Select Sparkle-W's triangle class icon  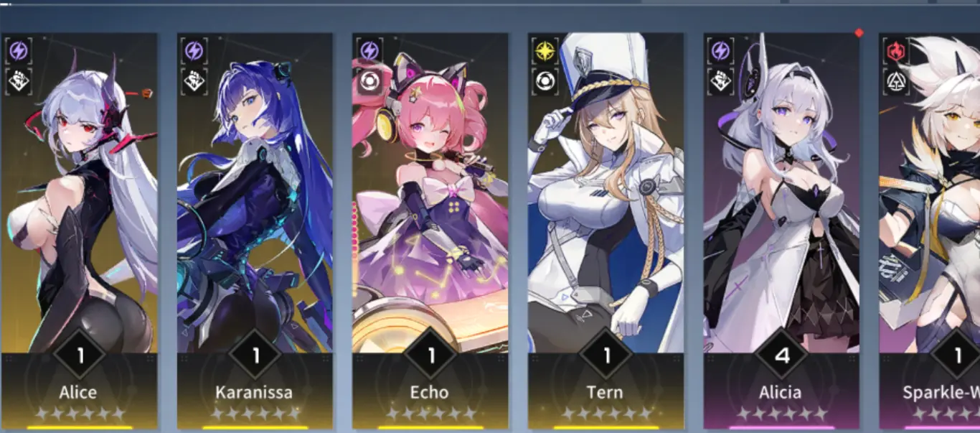coord(896,81)
